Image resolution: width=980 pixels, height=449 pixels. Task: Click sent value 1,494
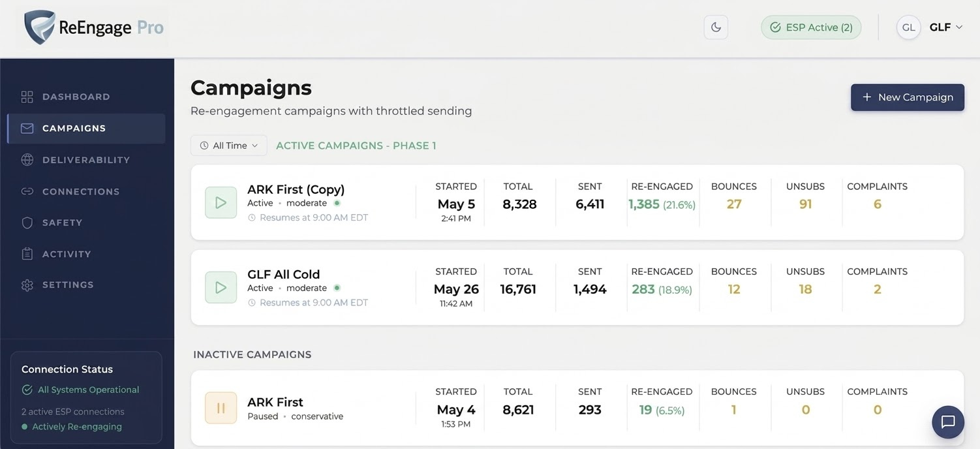[x=590, y=289]
